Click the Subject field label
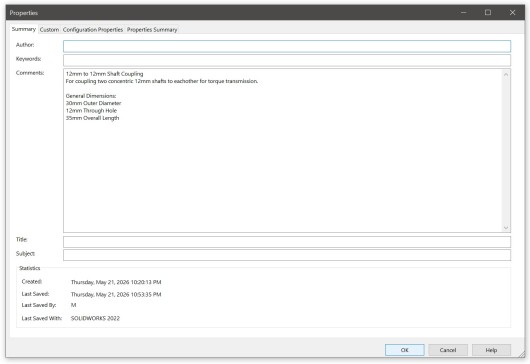The width and height of the screenshot is (530, 364). pyautogui.click(x=25, y=253)
